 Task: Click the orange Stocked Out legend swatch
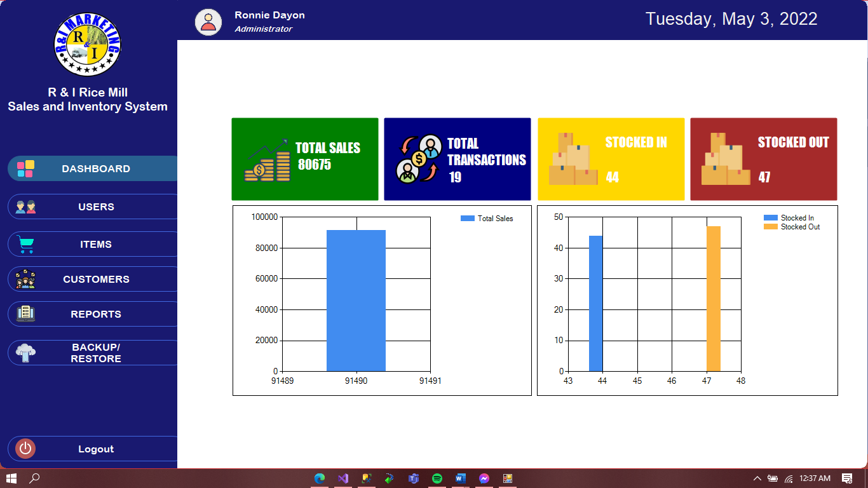[x=771, y=227]
